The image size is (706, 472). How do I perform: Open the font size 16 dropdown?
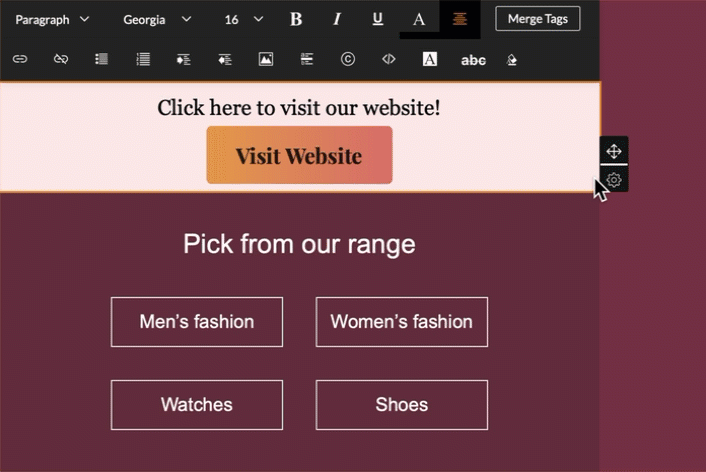pos(243,19)
